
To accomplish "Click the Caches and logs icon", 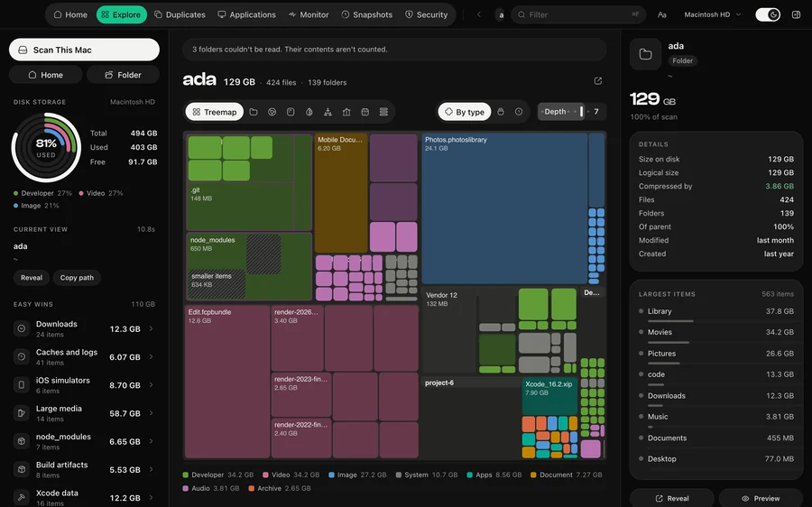I will coord(22,357).
